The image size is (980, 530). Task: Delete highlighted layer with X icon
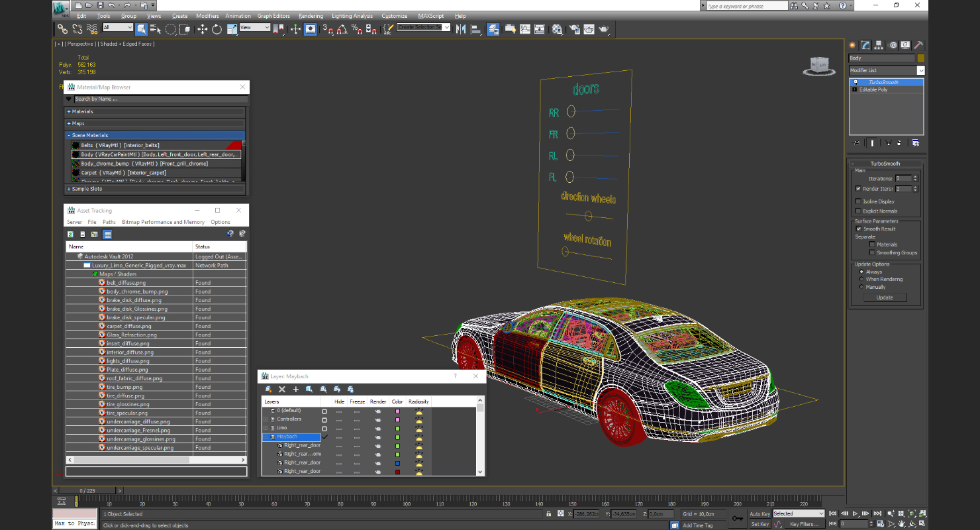pyautogui.click(x=282, y=389)
